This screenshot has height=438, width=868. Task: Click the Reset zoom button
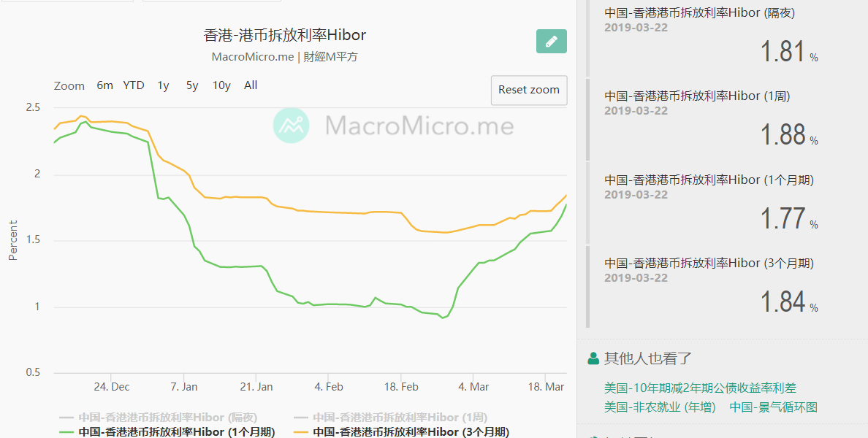[x=529, y=90]
